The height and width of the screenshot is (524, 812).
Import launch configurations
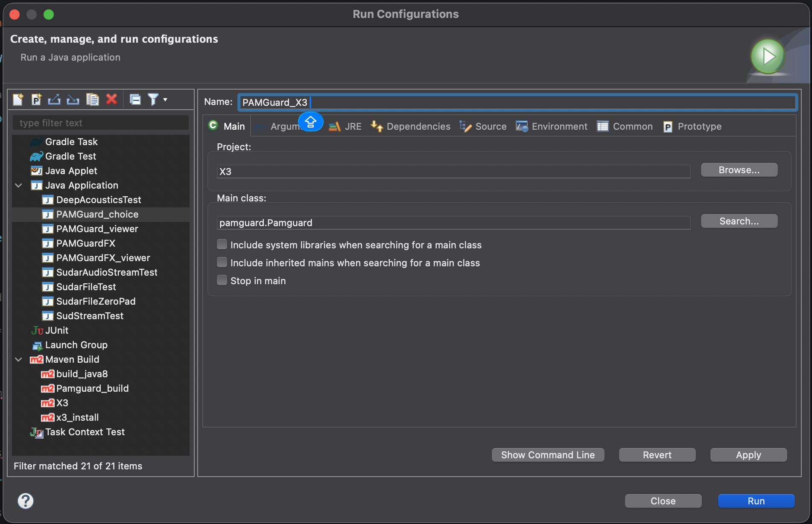pos(73,99)
